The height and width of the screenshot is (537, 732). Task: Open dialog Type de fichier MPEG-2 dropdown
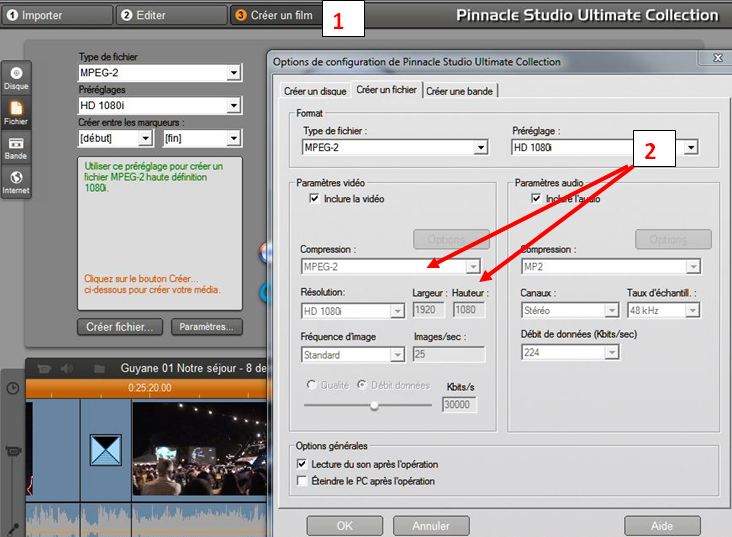coord(394,148)
